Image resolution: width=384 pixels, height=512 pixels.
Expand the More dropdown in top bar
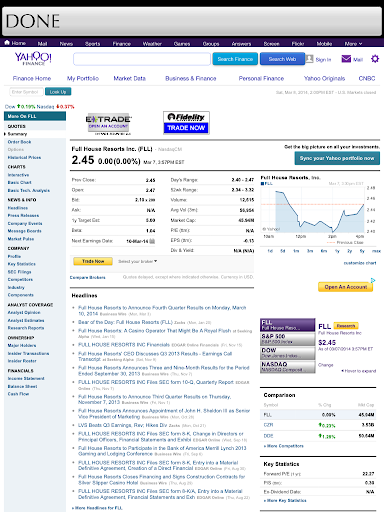[x=353, y=44]
